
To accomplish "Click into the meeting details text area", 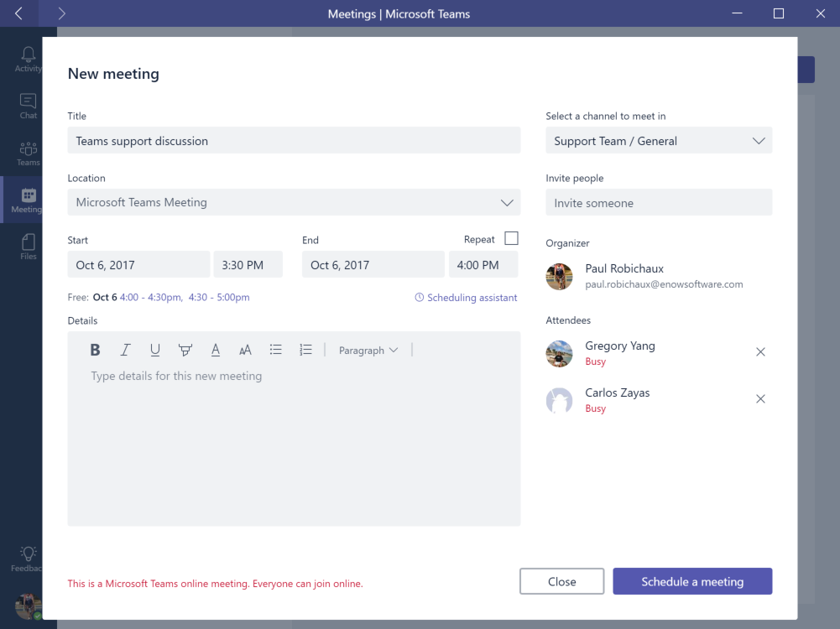I will (294, 444).
